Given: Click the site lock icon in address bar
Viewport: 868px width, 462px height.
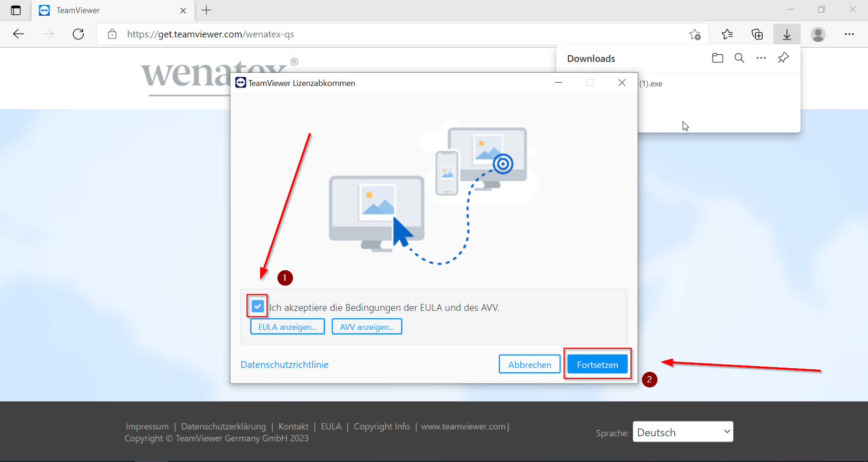Looking at the screenshot, I should (112, 34).
